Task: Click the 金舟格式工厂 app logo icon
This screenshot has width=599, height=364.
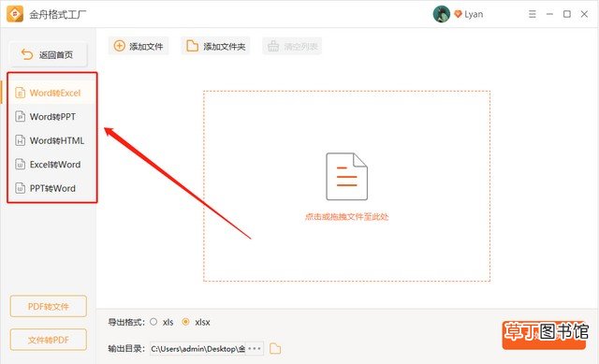Action: click(15, 14)
